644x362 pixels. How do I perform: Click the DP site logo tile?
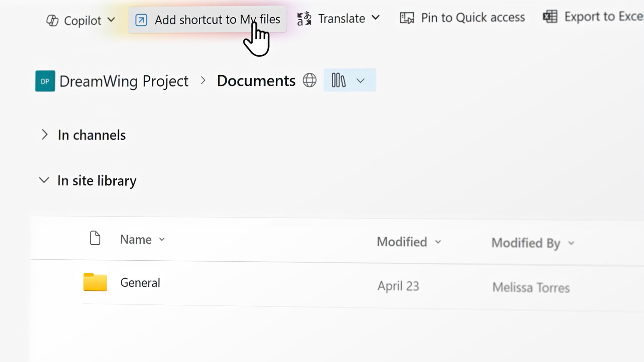[45, 81]
